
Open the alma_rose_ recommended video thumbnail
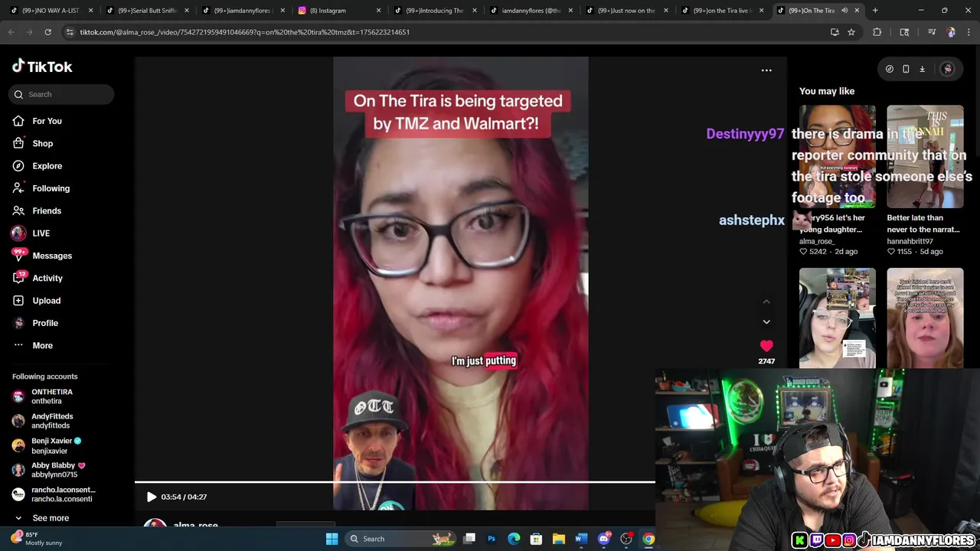tap(838, 157)
